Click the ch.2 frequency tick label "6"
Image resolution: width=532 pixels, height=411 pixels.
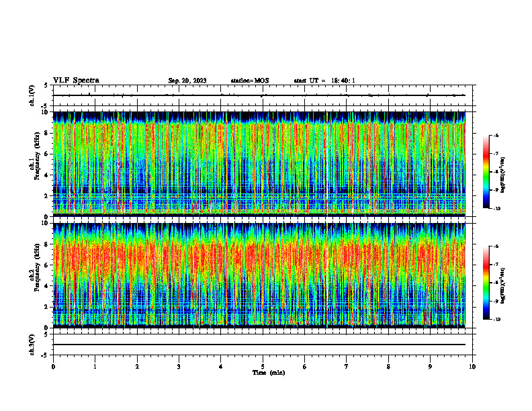(x=47, y=265)
